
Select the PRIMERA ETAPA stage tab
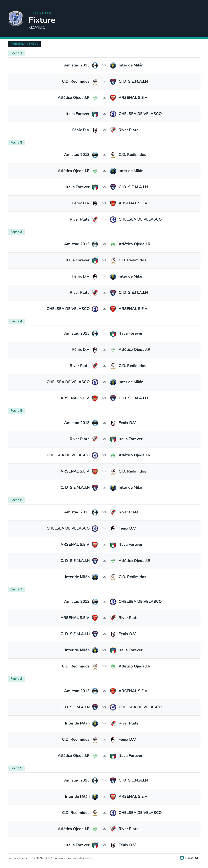(24, 44)
